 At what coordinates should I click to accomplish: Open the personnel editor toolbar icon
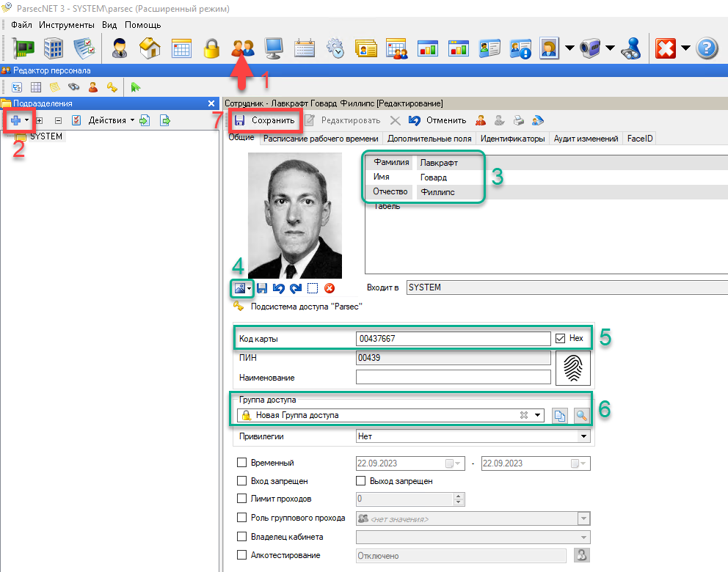pyautogui.click(x=241, y=48)
